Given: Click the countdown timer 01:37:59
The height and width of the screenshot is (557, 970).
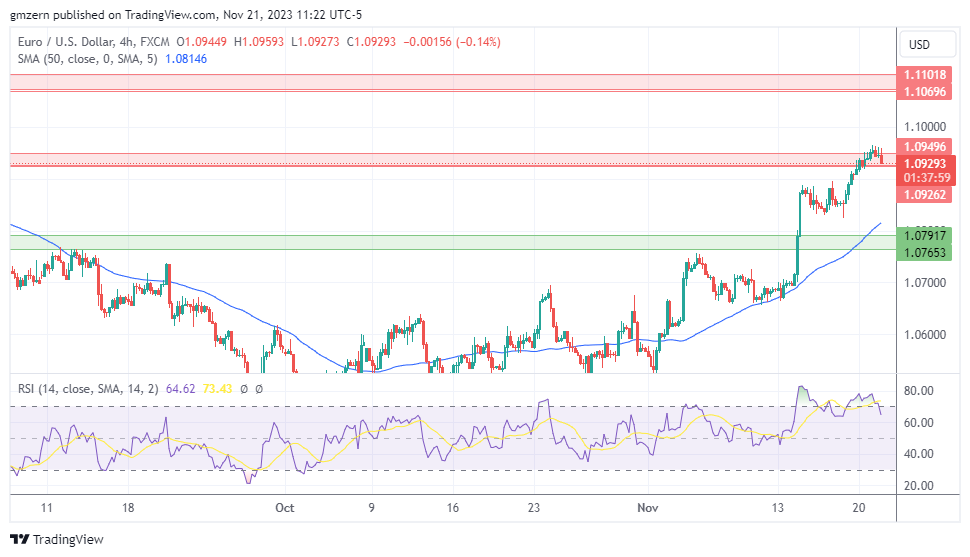Looking at the screenshot, I should point(926,178).
